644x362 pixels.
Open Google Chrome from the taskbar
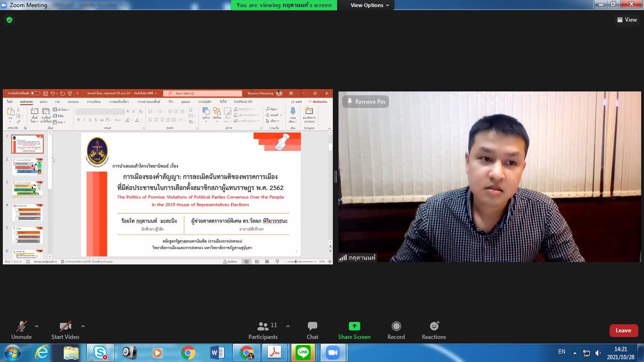click(188, 353)
